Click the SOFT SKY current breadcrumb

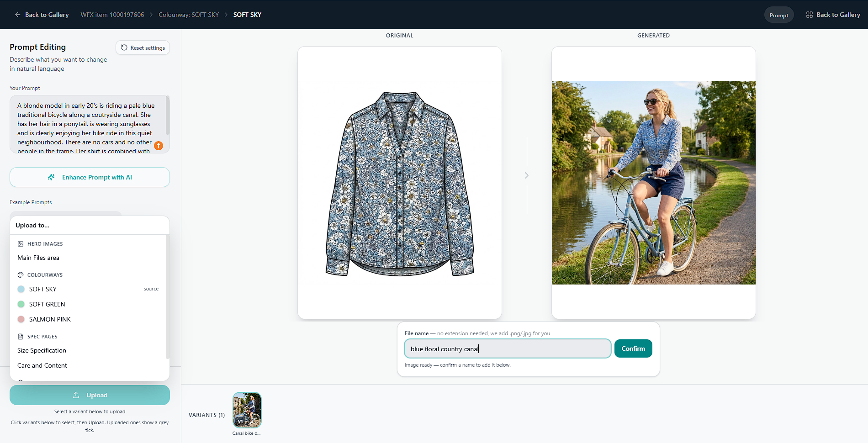pos(247,15)
